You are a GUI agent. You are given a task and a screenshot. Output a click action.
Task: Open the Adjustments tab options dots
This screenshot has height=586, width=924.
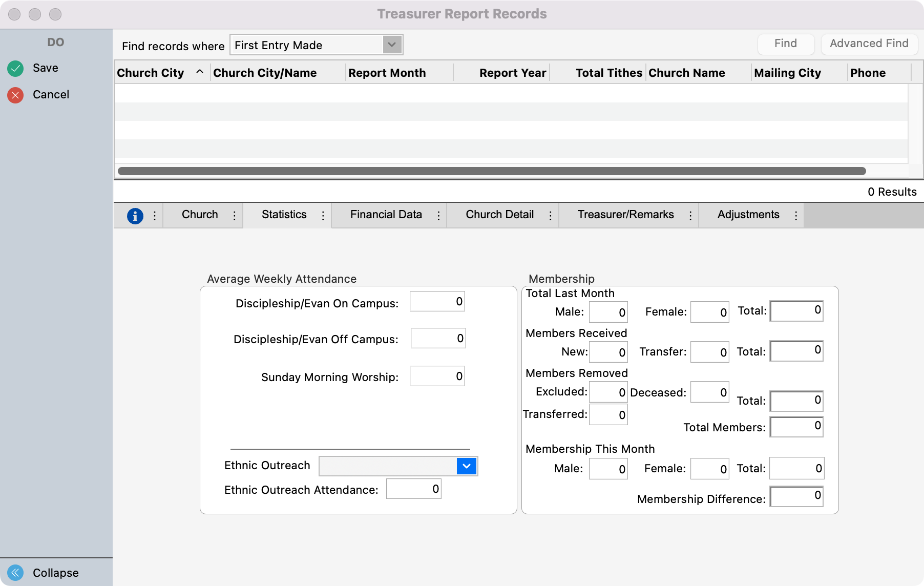click(796, 215)
